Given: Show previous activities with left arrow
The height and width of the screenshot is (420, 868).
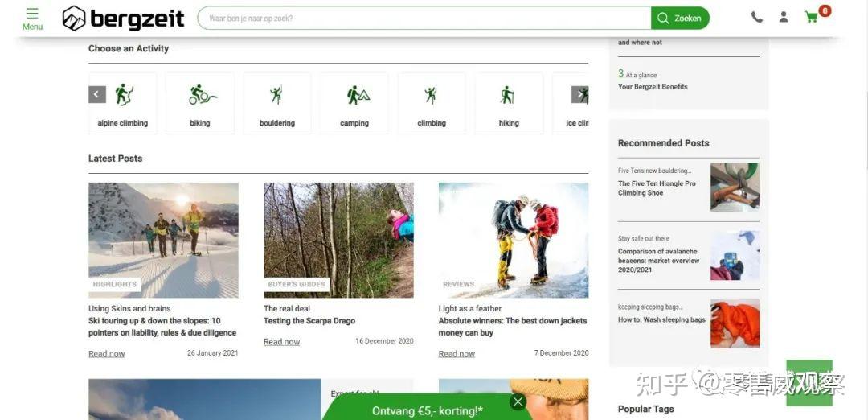Looking at the screenshot, I should tap(97, 95).
